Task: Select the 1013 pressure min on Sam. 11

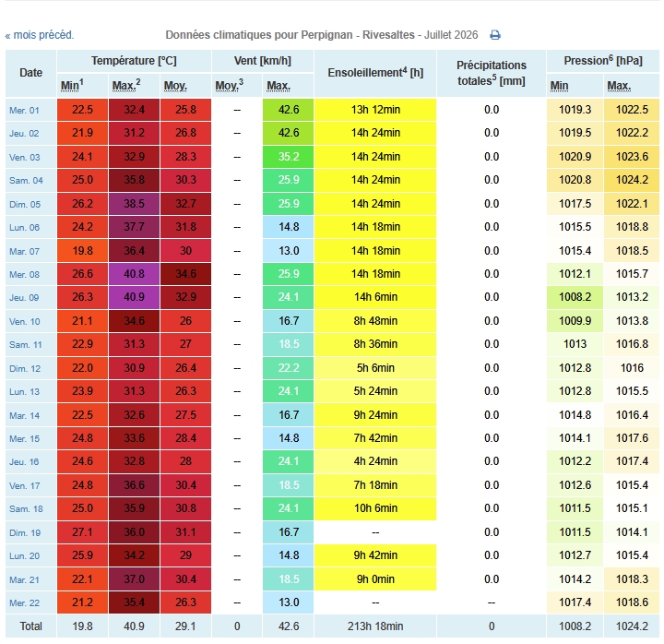Action: [575, 344]
